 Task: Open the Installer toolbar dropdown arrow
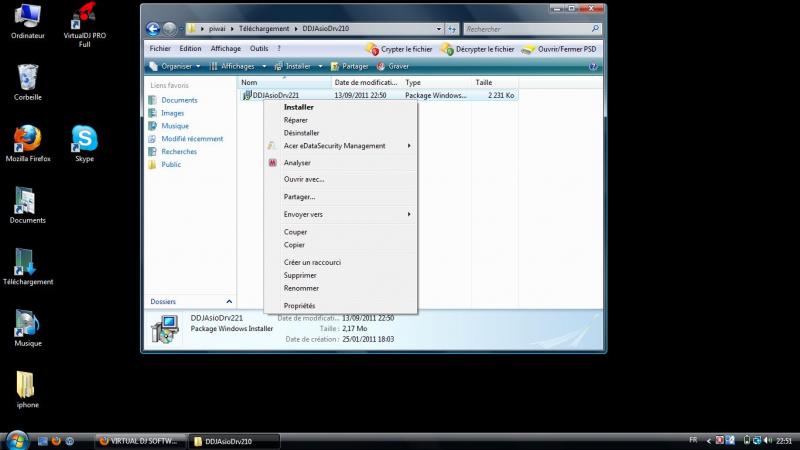pyautogui.click(x=320, y=66)
